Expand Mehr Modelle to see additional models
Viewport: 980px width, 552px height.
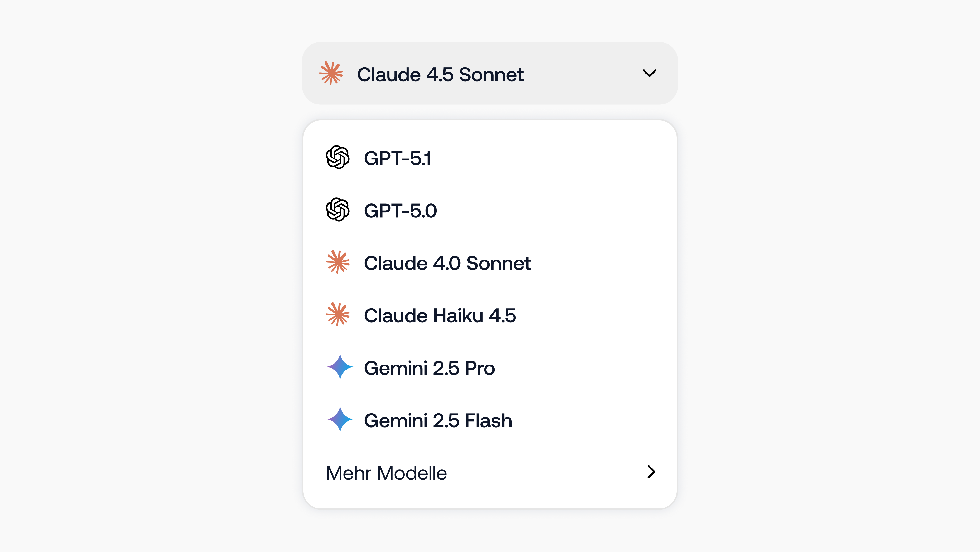coord(386,473)
